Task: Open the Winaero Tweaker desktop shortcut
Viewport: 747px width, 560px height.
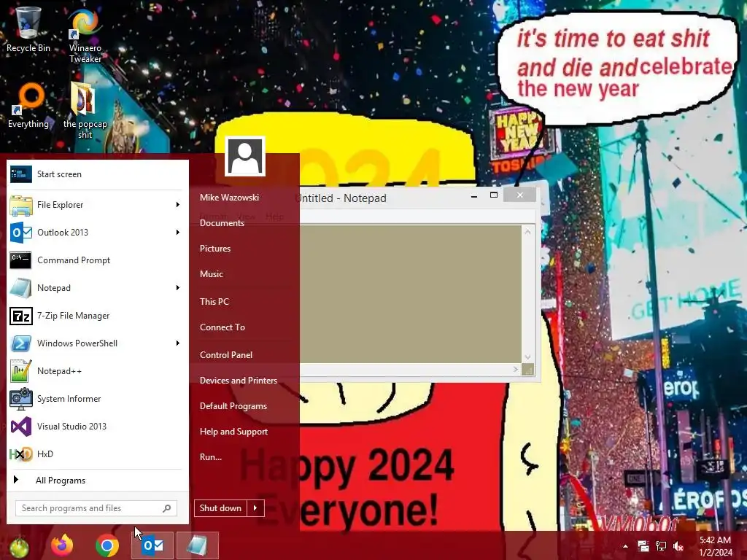Action: pos(85,36)
